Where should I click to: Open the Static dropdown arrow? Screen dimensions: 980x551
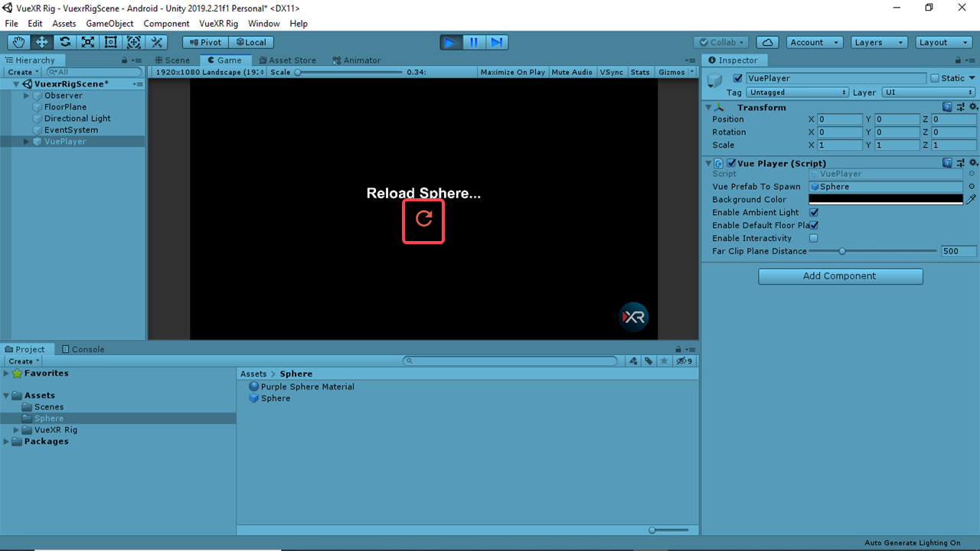[972, 78]
